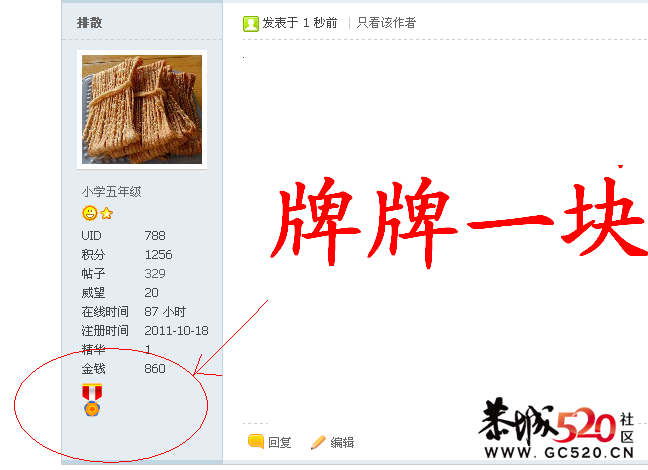
Task: Click the red 牌牌一块 post text
Action: click(x=459, y=221)
